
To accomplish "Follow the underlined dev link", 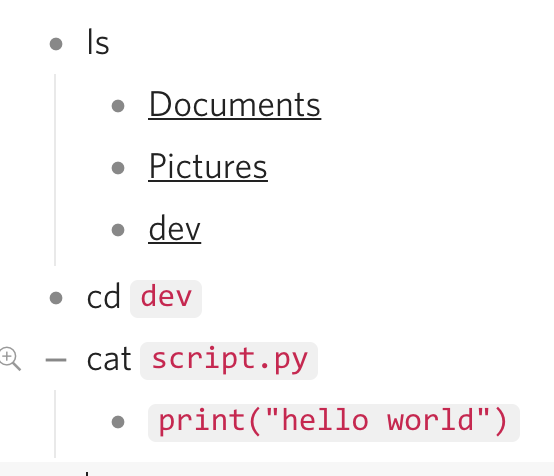I will click(175, 229).
